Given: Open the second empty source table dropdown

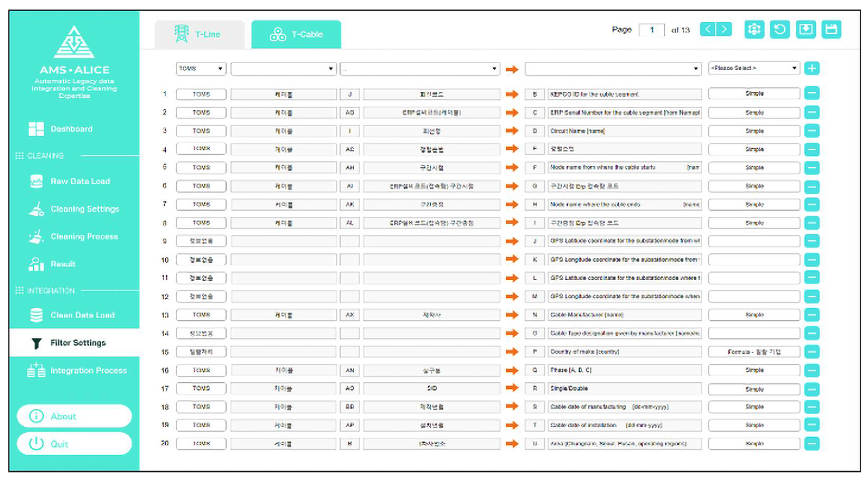Looking at the screenshot, I should pyautogui.click(x=283, y=69).
